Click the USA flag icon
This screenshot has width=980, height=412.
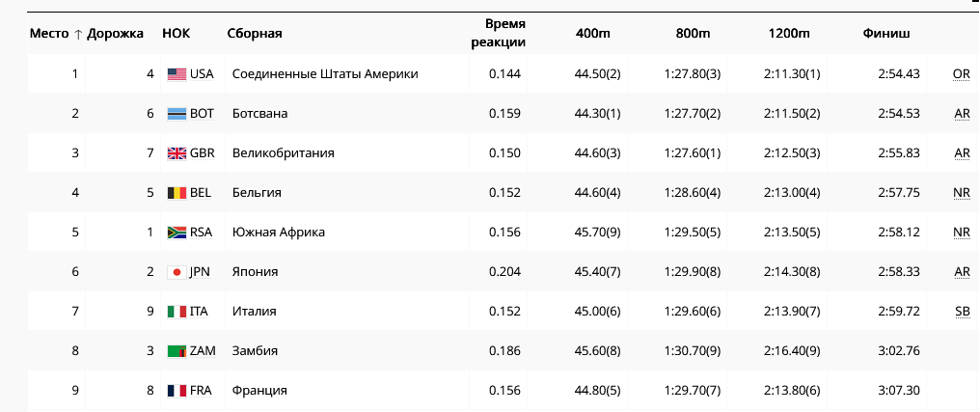point(177,74)
